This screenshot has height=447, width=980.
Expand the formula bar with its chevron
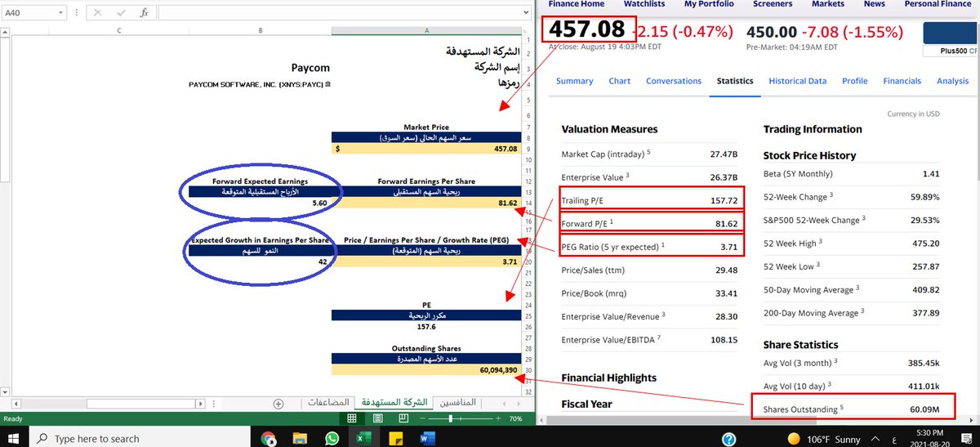click(x=527, y=13)
